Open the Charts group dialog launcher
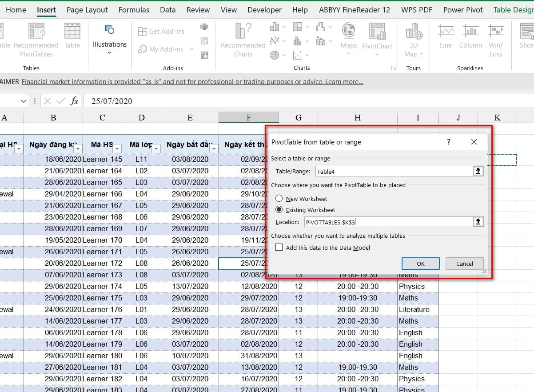 [393, 68]
